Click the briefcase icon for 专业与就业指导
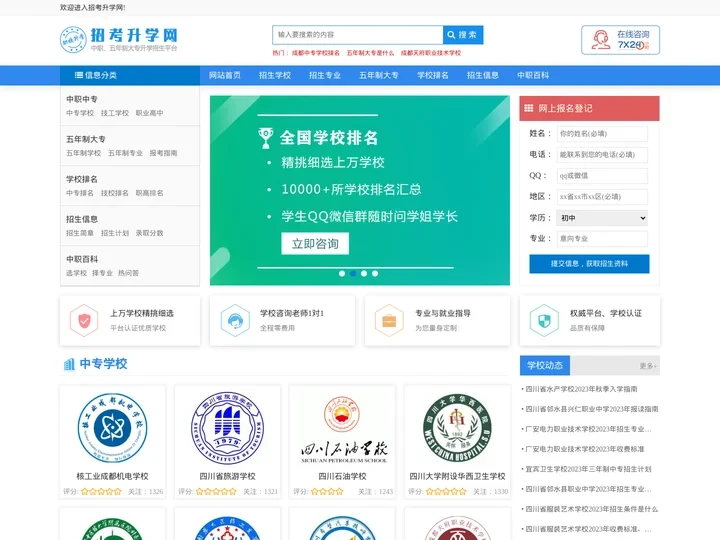Viewport: 720px width, 540px height. coord(389,321)
